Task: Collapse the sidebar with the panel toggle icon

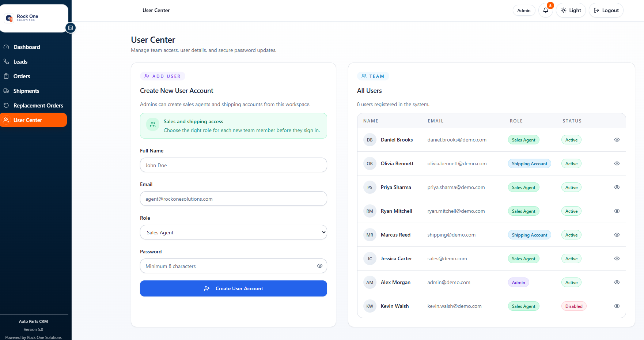Action: coord(71,28)
